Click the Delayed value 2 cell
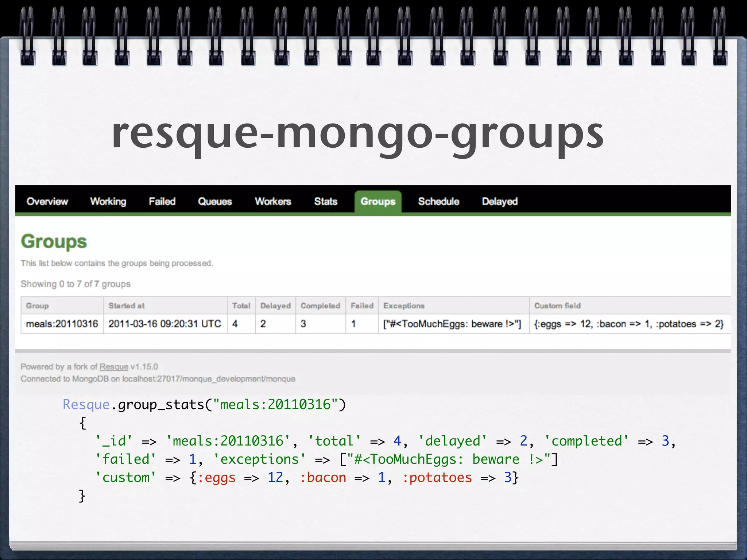 (x=275, y=324)
